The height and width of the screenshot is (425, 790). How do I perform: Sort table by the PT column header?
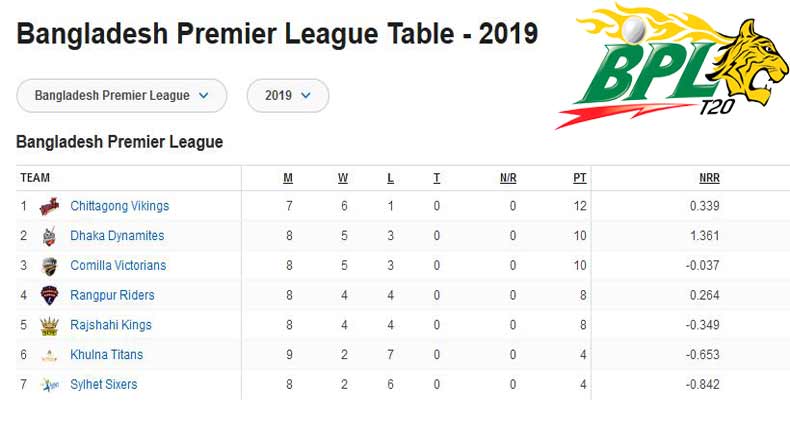point(580,178)
